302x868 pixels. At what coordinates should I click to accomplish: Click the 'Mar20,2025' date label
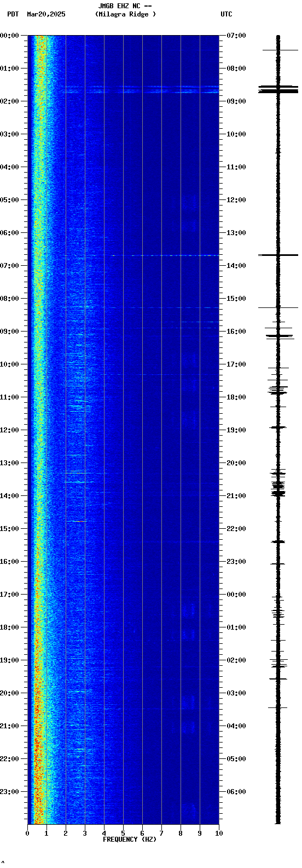pos(46,14)
